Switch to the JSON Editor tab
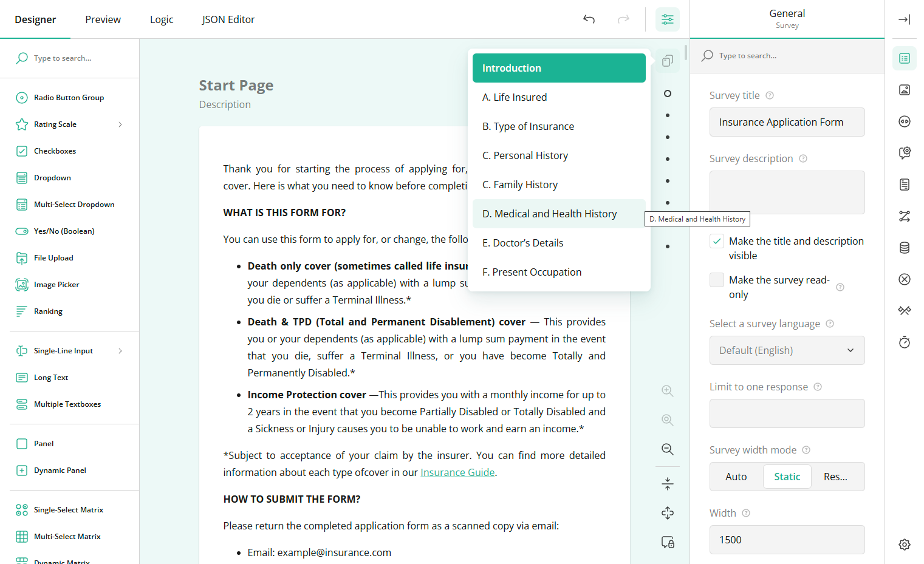This screenshot has width=924, height=564. (228, 19)
